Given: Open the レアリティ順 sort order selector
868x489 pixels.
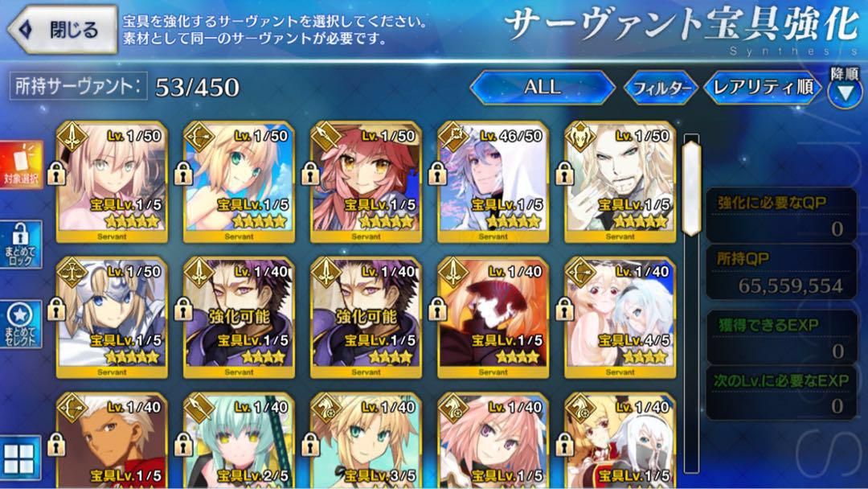Looking at the screenshot, I should point(764,88).
